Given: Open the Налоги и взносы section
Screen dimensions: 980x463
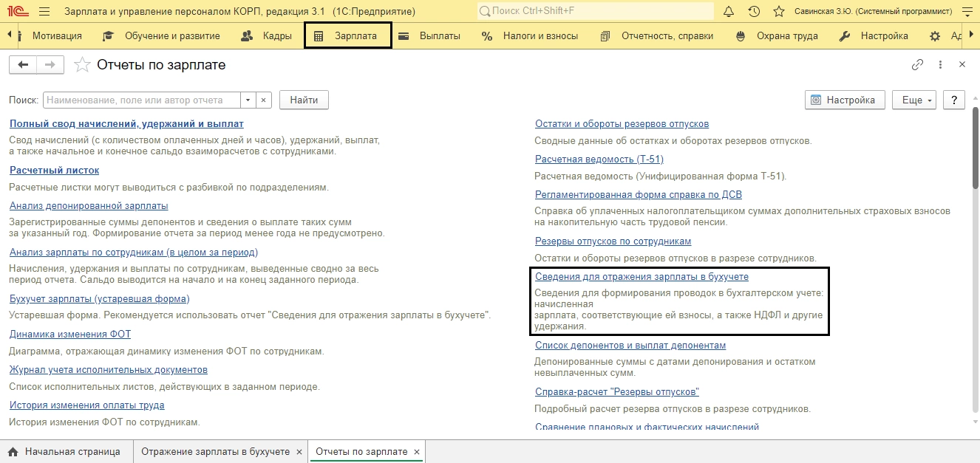Looking at the screenshot, I should (x=540, y=35).
